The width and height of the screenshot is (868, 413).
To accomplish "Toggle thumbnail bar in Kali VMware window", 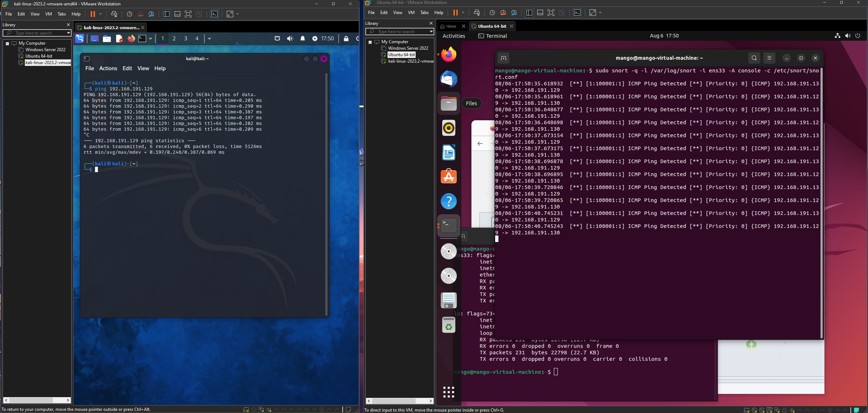I will coord(177,14).
